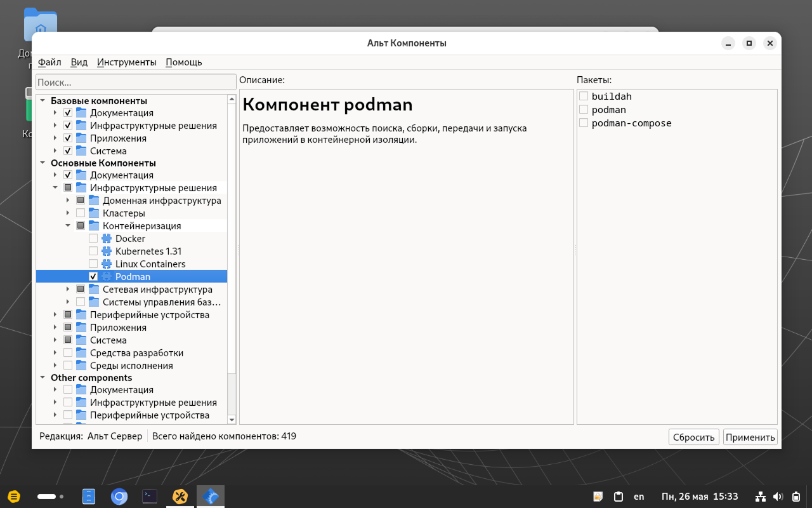Expand the Периферийные устройства node under Основные Компоненты
This screenshot has height=508, width=812.
pyautogui.click(x=55, y=314)
